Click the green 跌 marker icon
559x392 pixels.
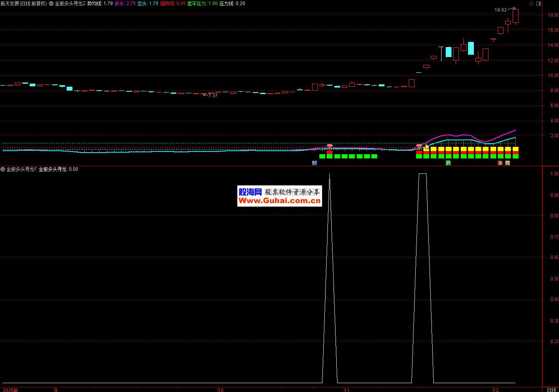[448, 163]
